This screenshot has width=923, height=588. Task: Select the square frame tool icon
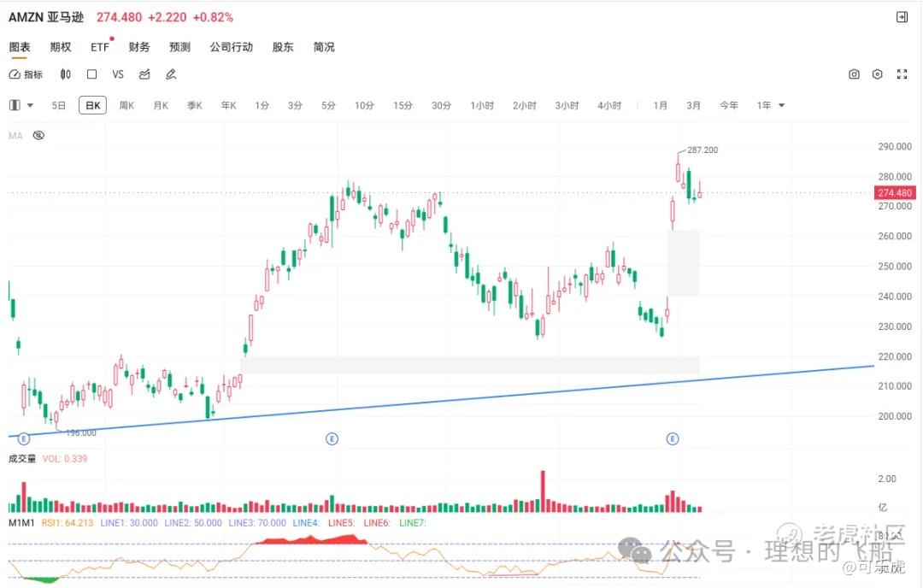tap(91, 74)
